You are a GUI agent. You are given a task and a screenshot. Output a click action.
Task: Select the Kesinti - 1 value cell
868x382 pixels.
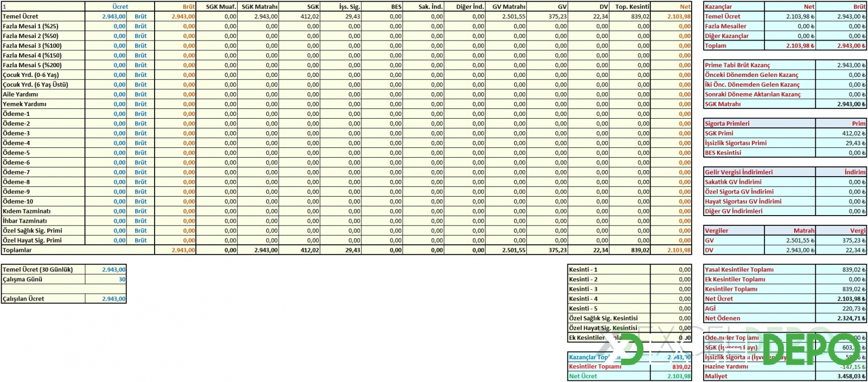coord(671,270)
